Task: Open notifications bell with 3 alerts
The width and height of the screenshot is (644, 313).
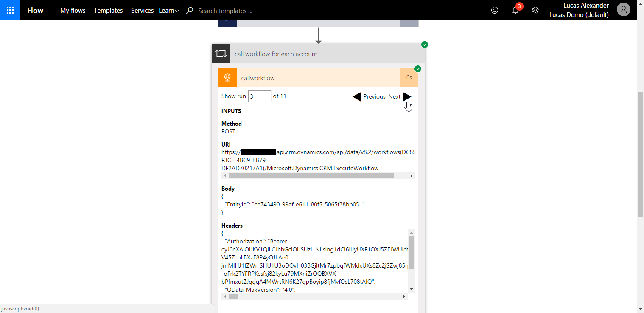Action: click(515, 10)
